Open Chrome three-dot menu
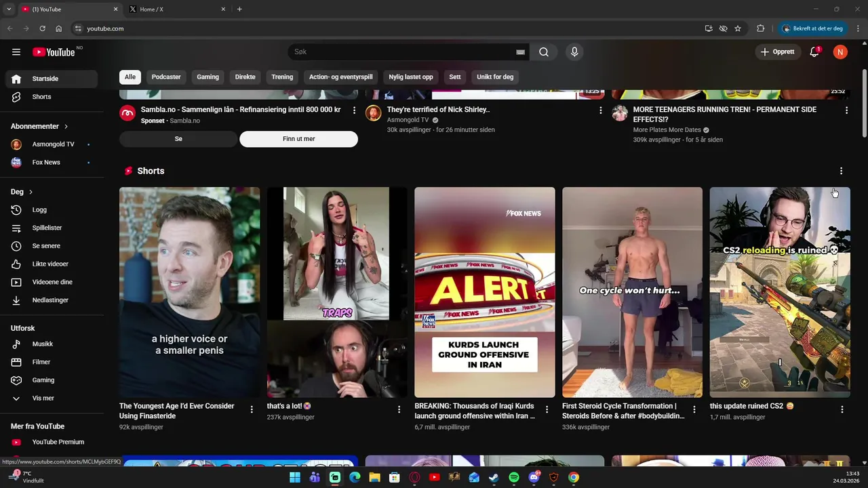The height and width of the screenshot is (488, 868). (859, 28)
